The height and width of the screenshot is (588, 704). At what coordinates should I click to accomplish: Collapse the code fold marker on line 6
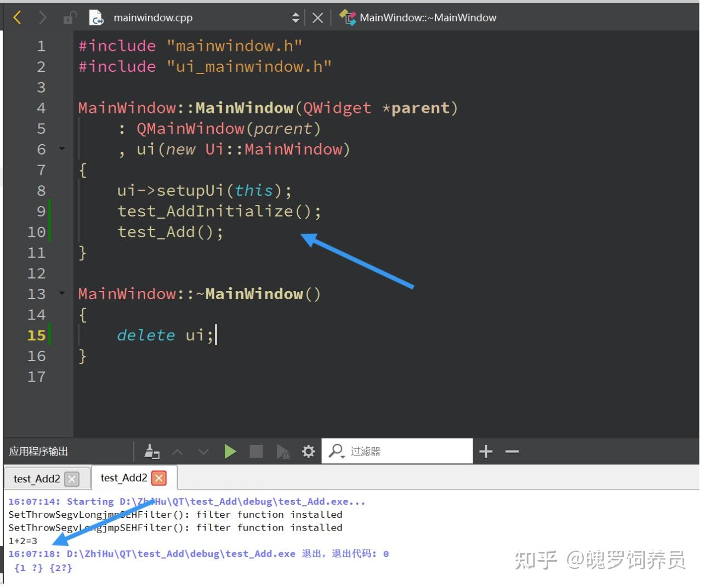click(x=61, y=149)
